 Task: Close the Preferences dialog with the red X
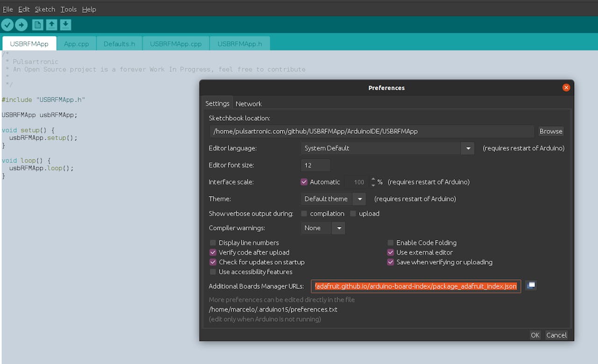point(566,87)
